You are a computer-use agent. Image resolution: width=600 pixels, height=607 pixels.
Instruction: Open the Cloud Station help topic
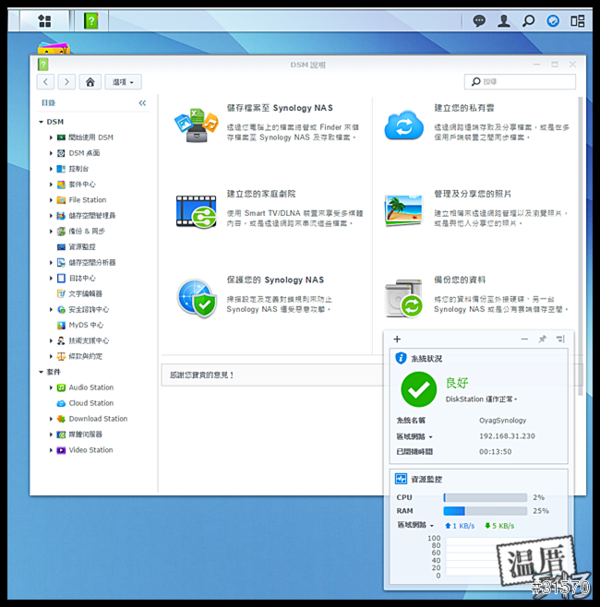click(x=91, y=403)
